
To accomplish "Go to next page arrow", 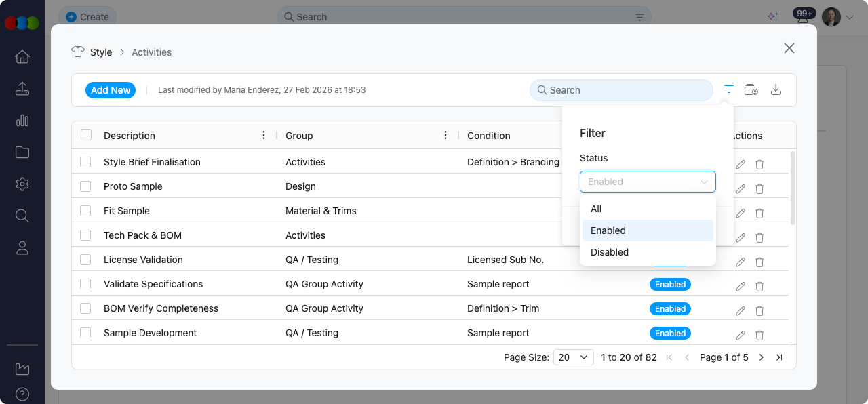I will click(762, 357).
